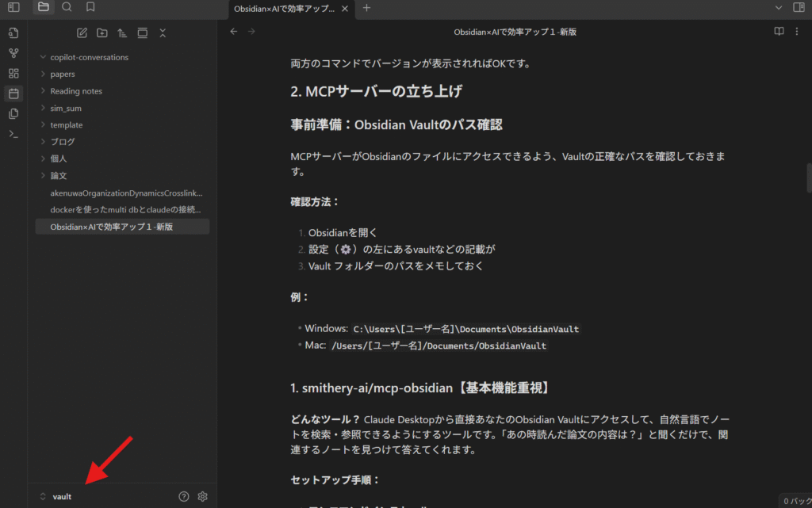Viewport: 812px width, 508px height.
Task: Open graph view ribbon icon
Action: click(x=13, y=53)
